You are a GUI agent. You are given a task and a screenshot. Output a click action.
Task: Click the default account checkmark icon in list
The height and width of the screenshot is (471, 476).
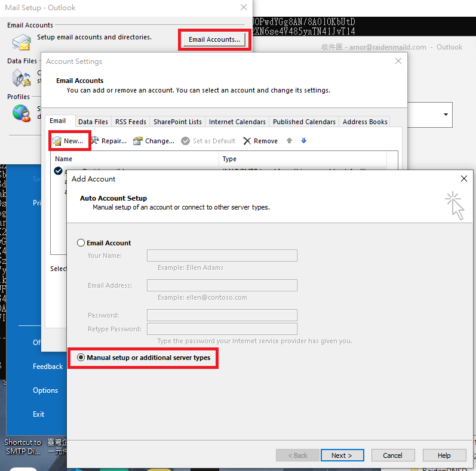pos(58,171)
